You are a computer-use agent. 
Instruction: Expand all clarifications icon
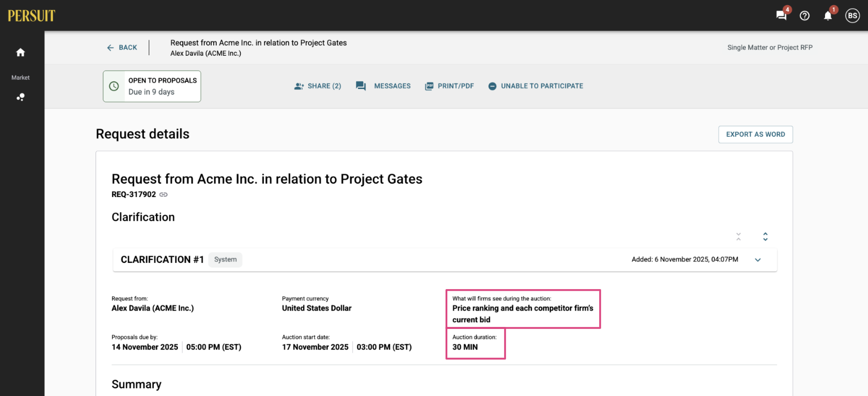click(765, 236)
